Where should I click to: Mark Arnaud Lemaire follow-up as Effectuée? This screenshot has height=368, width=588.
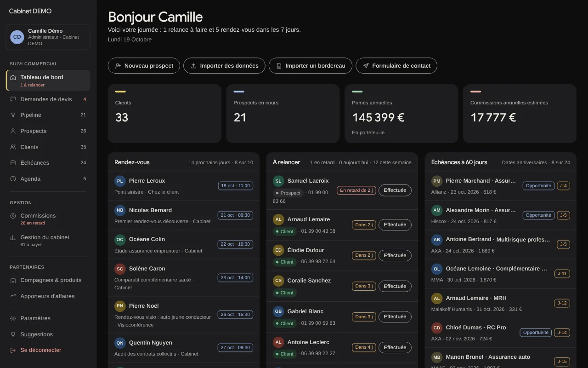[x=395, y=225]
